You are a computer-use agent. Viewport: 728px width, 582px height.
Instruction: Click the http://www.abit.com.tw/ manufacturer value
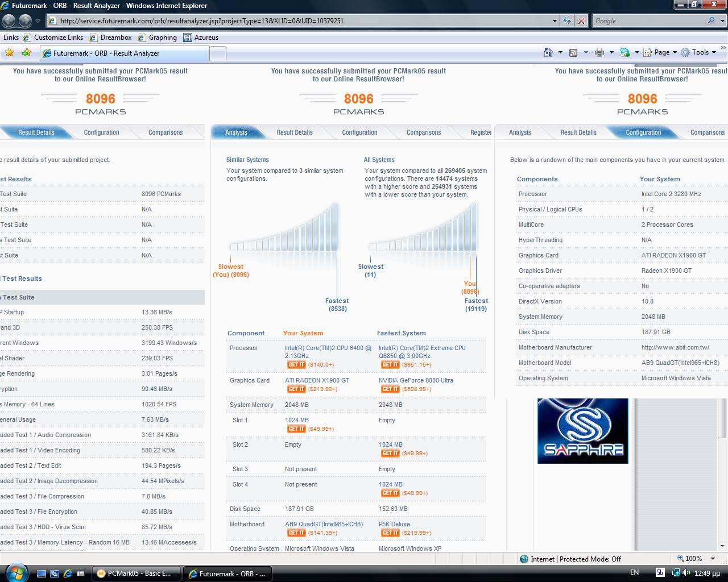pos(675,347)
